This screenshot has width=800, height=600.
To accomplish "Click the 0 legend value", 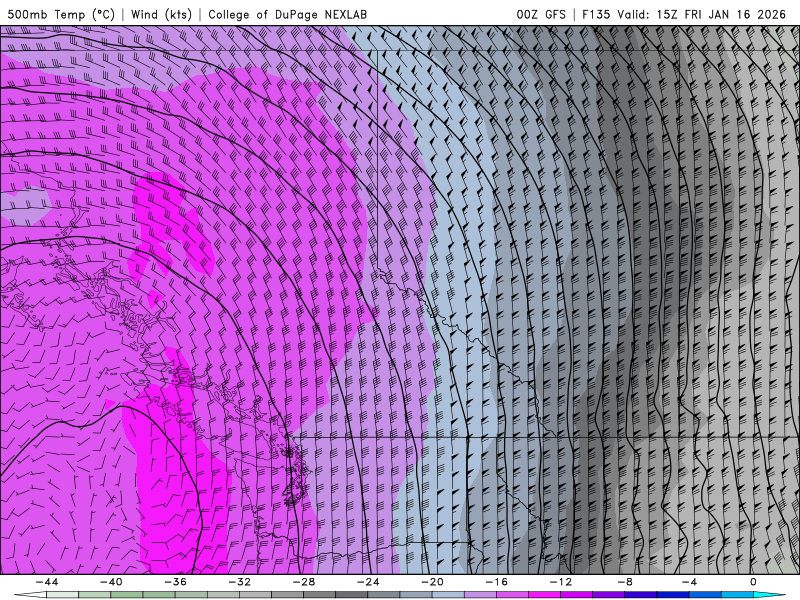I will click(753, 582).
